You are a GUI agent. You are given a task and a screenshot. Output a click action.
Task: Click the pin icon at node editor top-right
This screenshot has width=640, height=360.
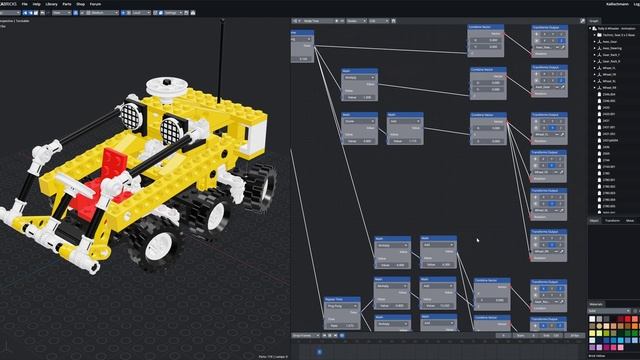click(582, 21)
